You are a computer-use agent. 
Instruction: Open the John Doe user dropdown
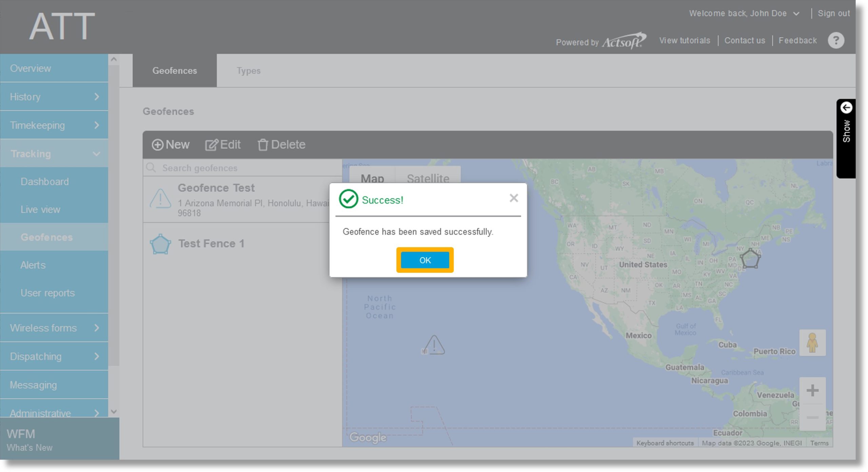[796, 14]
